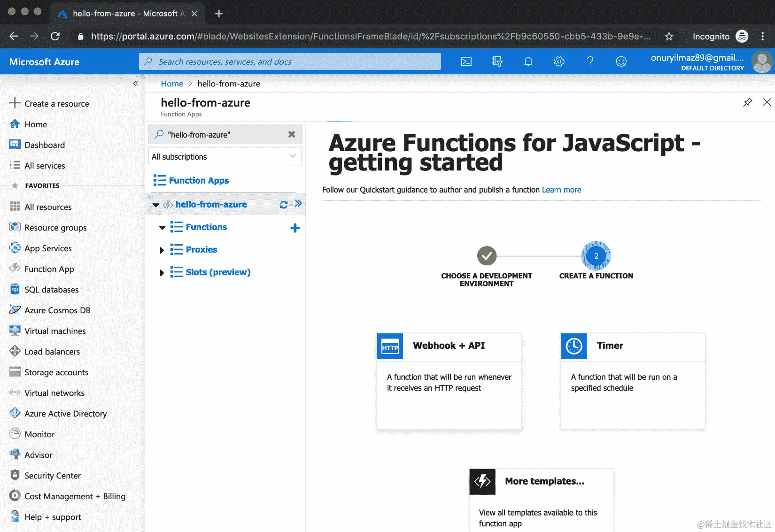Collapse the hello-from-azure tree node
The image size is (775, 532).
coord(155,205)
